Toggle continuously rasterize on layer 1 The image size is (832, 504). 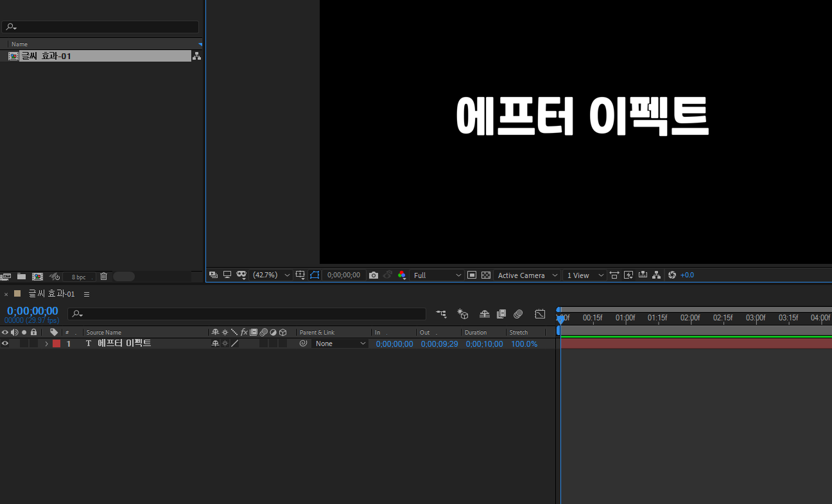(225, 343)
